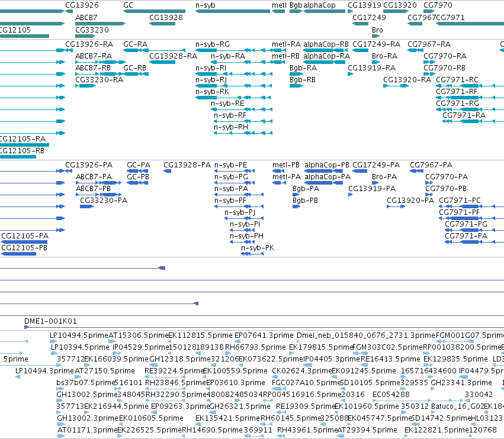Open the CG13920 gene label

(x=400, y=5)
